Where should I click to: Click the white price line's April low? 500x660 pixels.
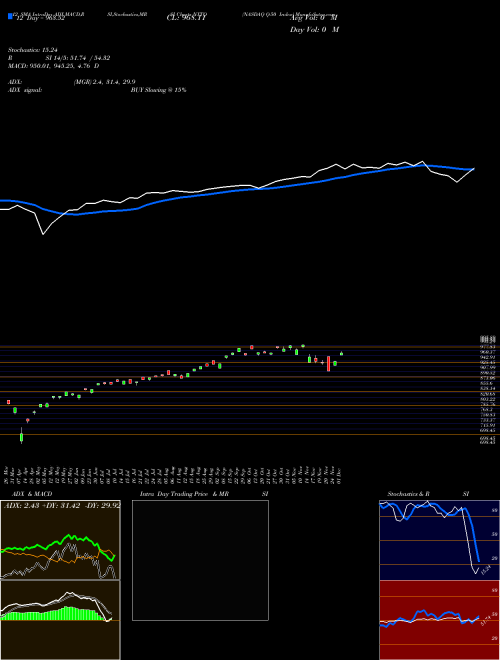[43, 234]
